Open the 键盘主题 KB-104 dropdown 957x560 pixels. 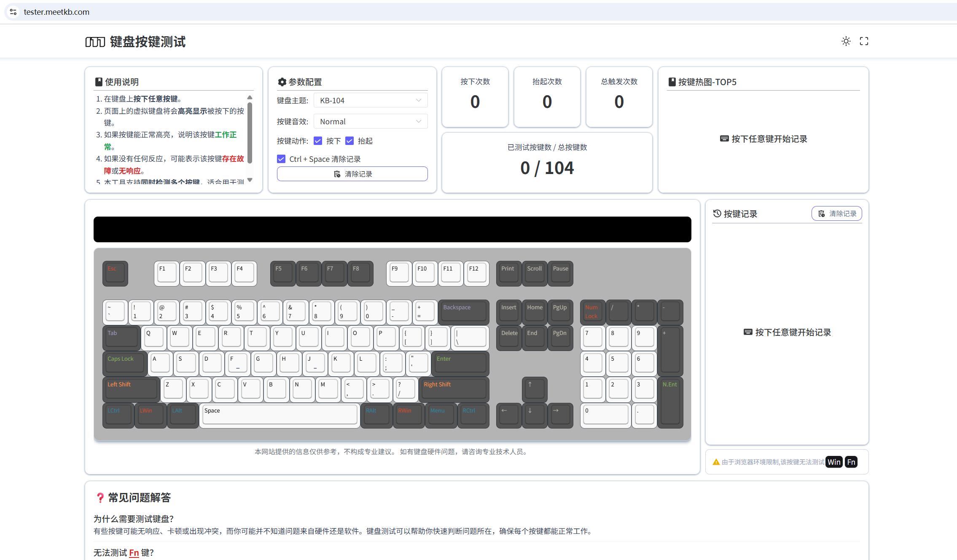point(371,100)
